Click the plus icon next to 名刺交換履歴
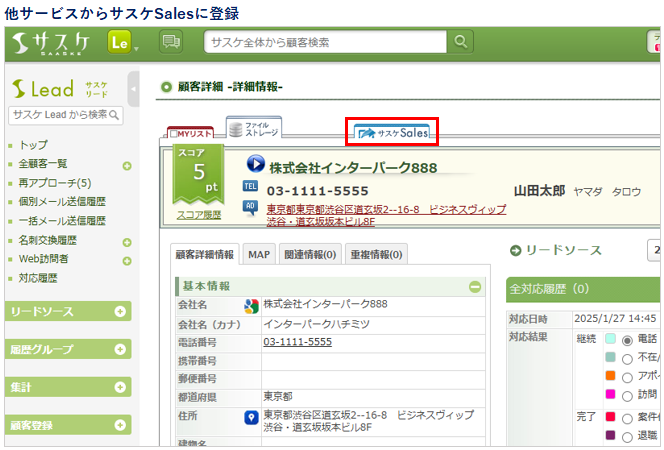 pyautogui.click(x=127, y=242)
